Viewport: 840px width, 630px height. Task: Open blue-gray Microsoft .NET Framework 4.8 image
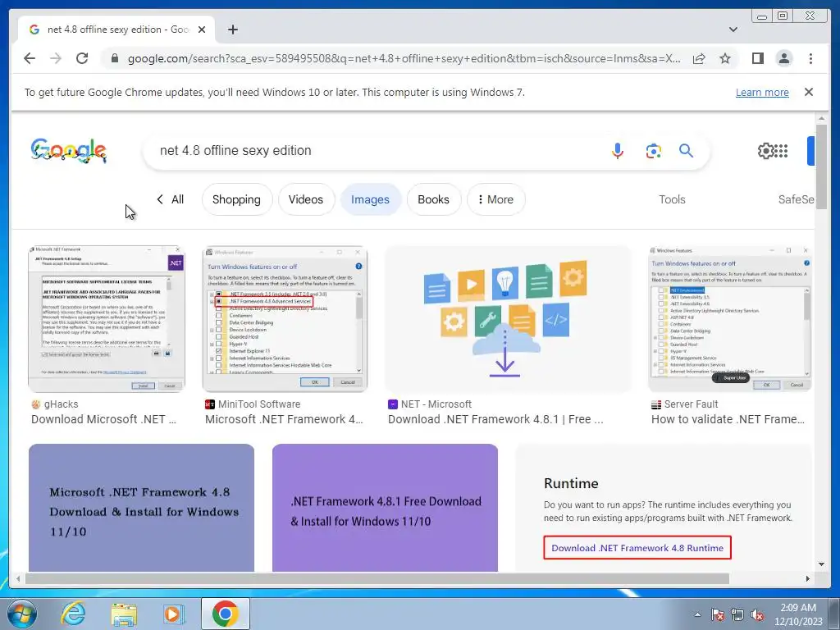(x=141, y=507)
